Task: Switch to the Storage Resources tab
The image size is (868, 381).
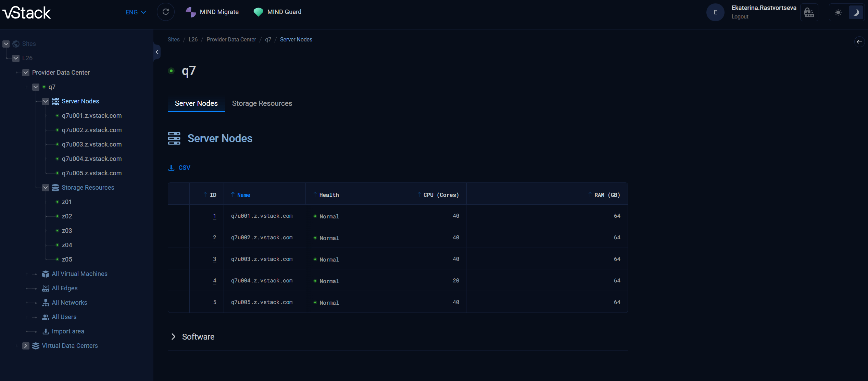Action: (x=262, y=103)
